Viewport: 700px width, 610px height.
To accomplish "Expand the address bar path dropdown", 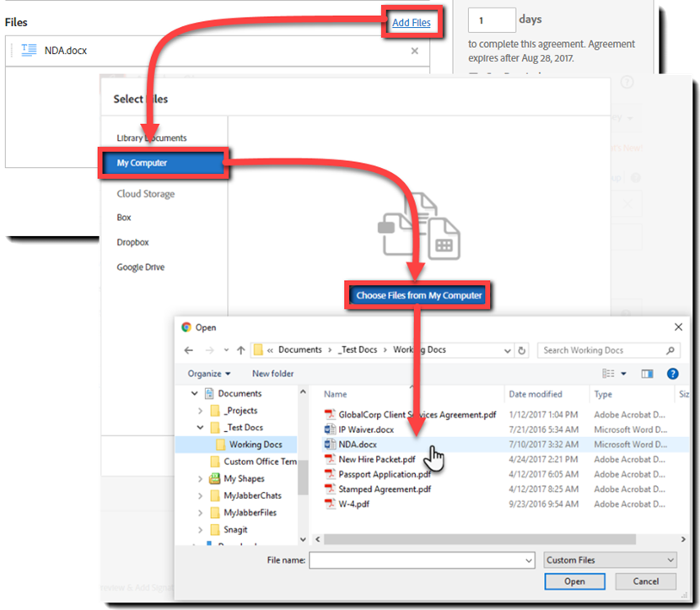I will point(508,350).
